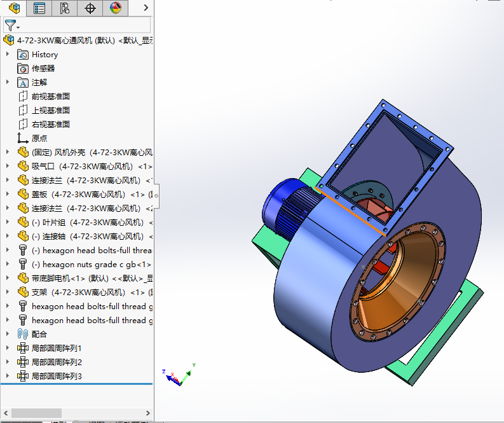The height and width of the screenshot is (423, 504).
Task: Click the 连接轴 part icon
Action: click(x=23, y=236)
